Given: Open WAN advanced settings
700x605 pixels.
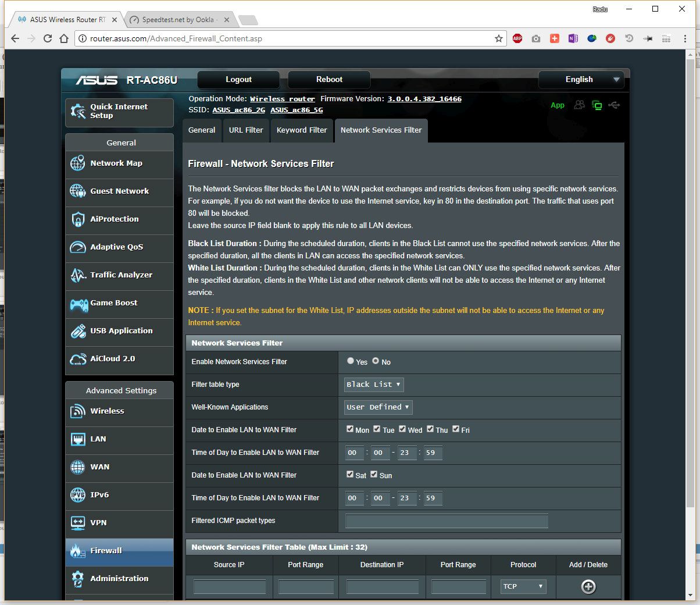Looking at the screenshot, I should (119, 467).
